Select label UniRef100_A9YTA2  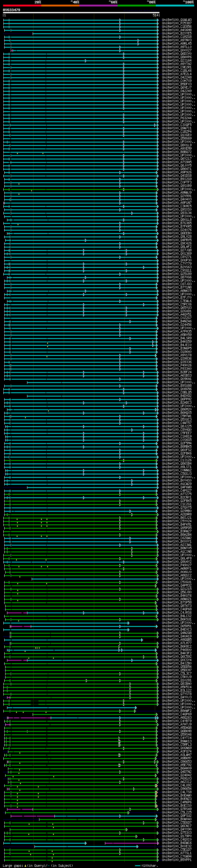177,64
